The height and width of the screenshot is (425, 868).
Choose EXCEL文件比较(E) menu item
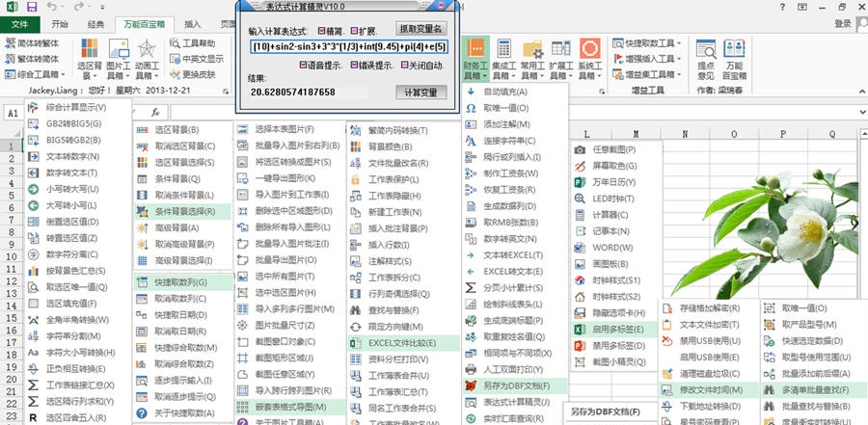pyautogui.click(x=404, y=343)
